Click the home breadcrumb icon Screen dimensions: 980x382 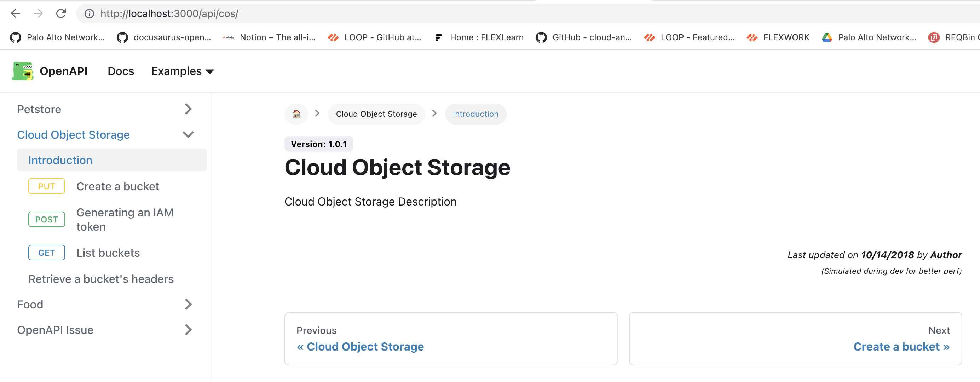tap(296, 114)
